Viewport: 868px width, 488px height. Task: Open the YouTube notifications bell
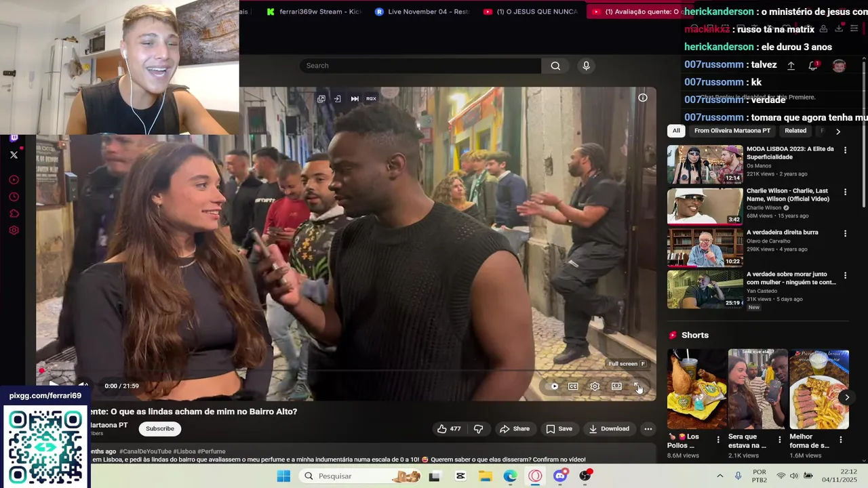[x=812, y=66]
